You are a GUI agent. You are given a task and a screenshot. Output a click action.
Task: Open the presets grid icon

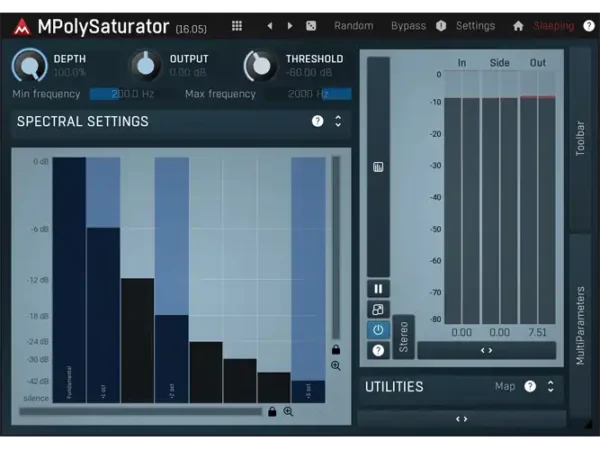[237, 26]
